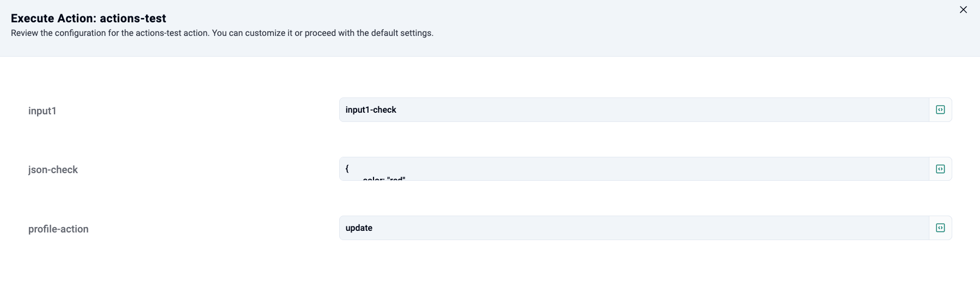
Task: Open the expression editor icon for profile-action
Action: (x=940, y=228)
